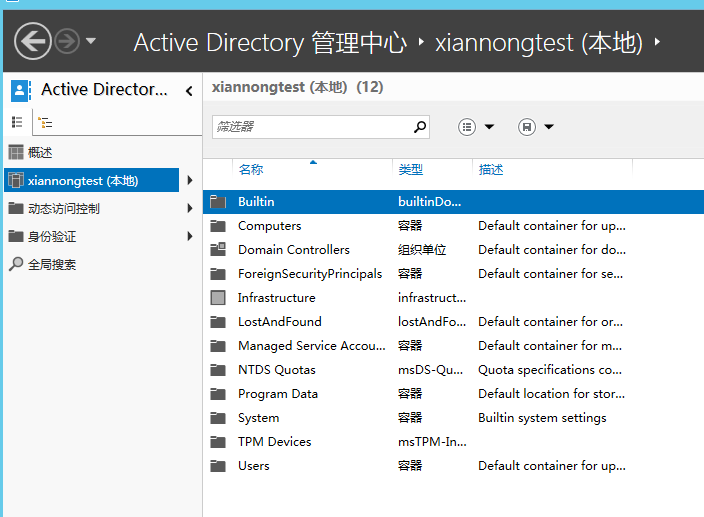Sort the list by 名称 column
This screenshot has height=517, width=704.
click(251, 170)
